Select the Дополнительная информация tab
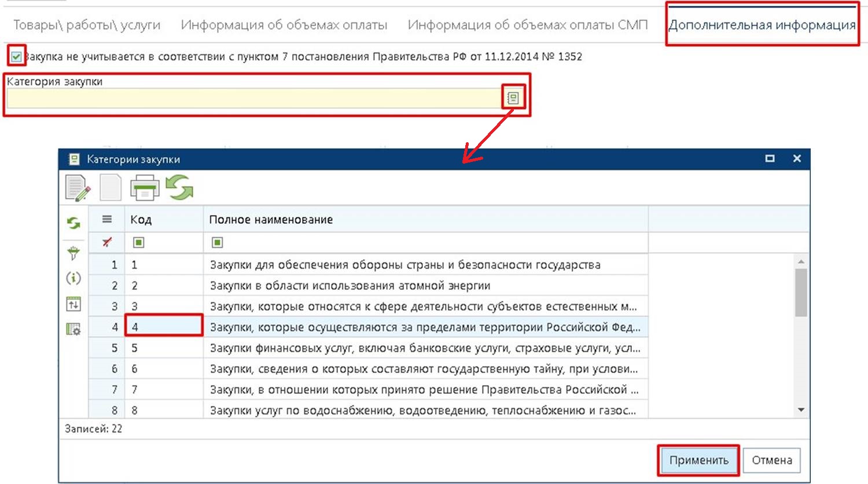Viewport: 868px width, 484px height. [762, 25]
